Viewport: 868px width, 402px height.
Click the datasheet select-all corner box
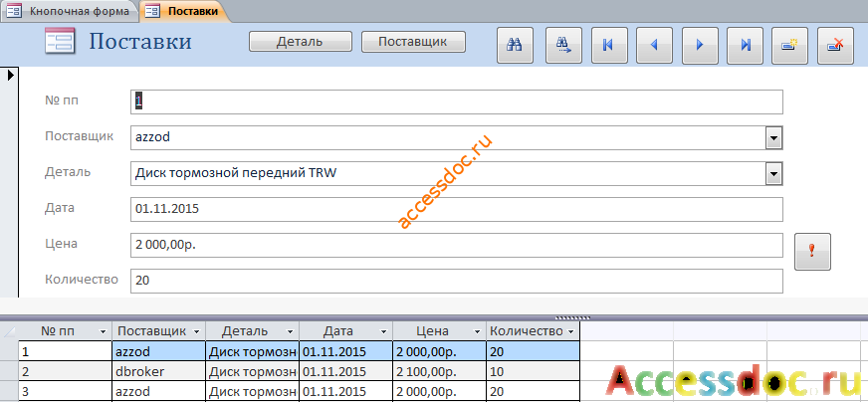[x=9, y=331]
